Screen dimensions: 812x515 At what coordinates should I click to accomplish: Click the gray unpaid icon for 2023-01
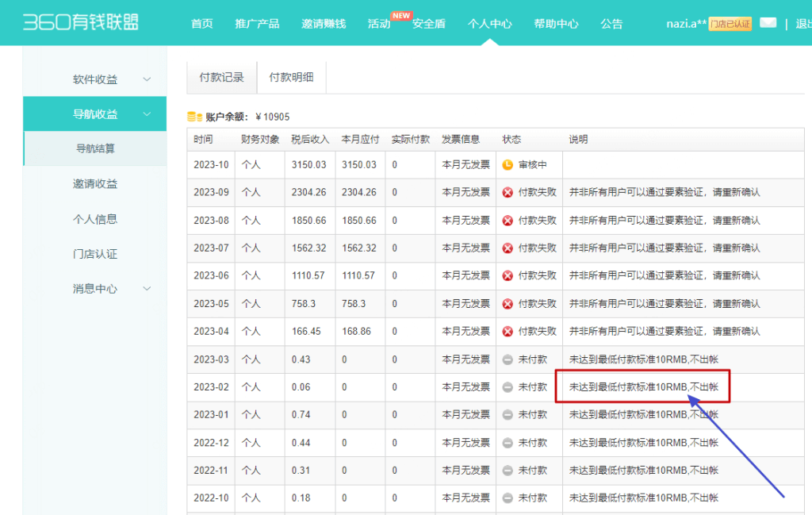coord(507,414)
